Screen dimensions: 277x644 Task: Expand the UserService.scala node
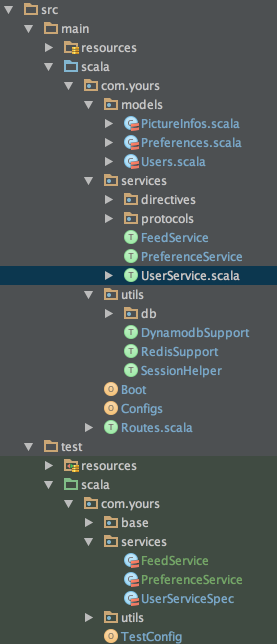point(108,275)
